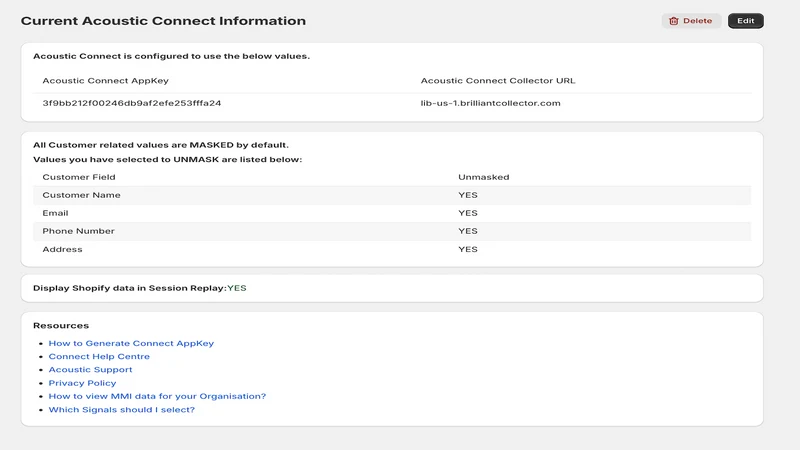This screenshot has width=800, height=450.
Task: Click the text about values selected to UNMASK
Action: pyautogui.click(x=167, y=160)
